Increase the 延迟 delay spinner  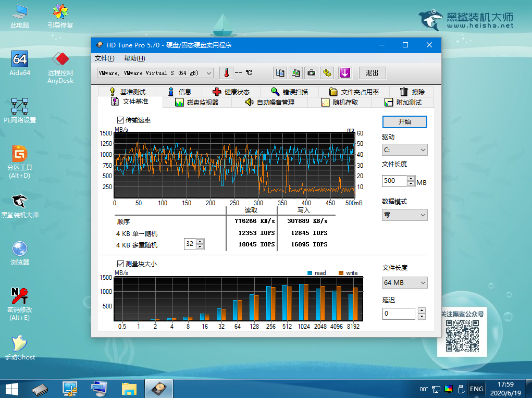tap(422, 310)
